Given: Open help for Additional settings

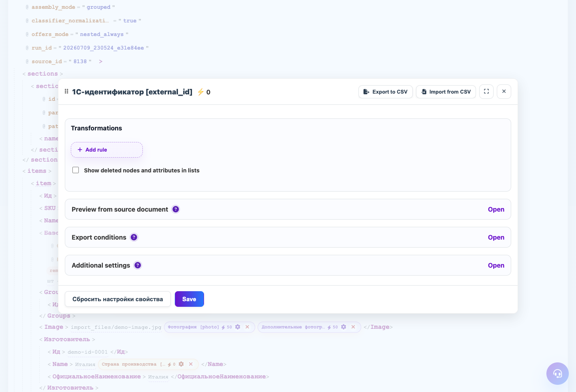Looking at the screenshot, I should [138, 265].
